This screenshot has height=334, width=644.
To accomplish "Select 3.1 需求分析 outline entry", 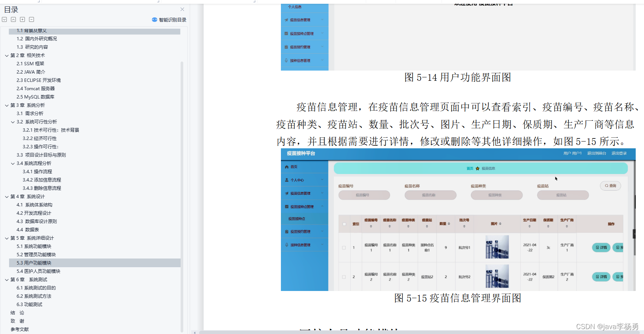I will click(x=30, y=114).
